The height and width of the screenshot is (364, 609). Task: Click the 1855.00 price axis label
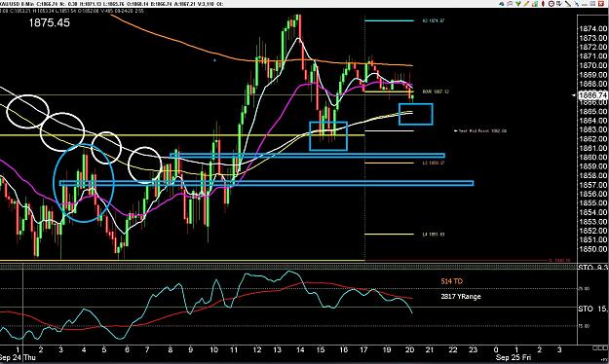click(592, 203)
